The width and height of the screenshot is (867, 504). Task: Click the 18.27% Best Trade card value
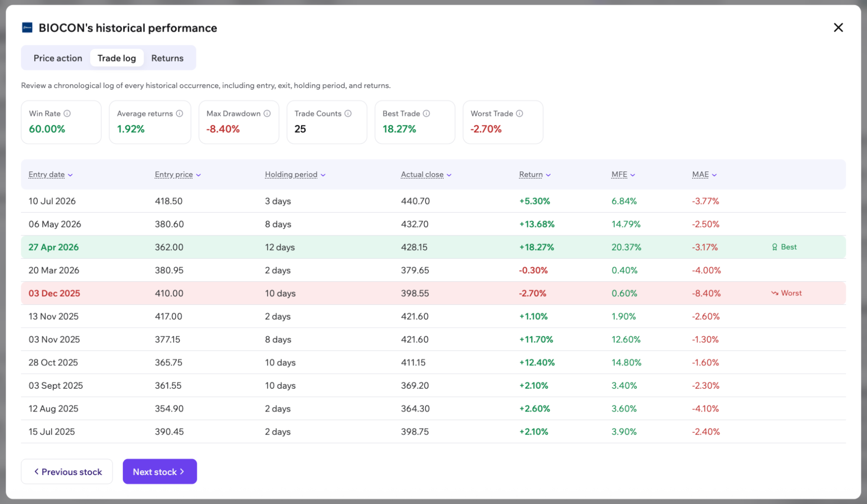click(x=399, y=129)
